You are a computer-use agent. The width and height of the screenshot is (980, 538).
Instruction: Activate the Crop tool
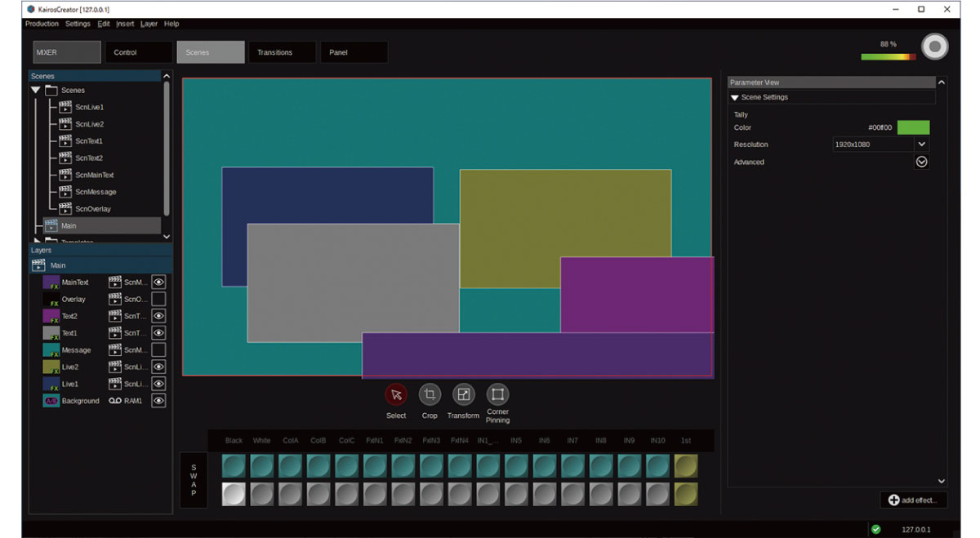click(430, 395)
